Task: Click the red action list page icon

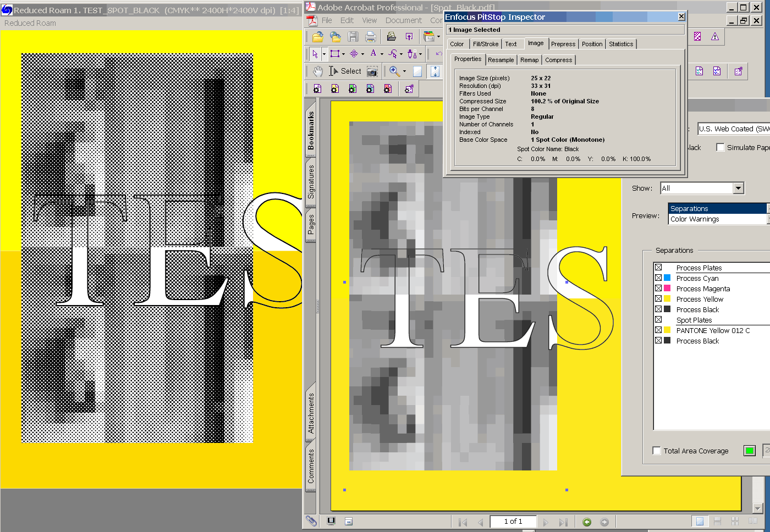Action: click(x=388, y=88)
